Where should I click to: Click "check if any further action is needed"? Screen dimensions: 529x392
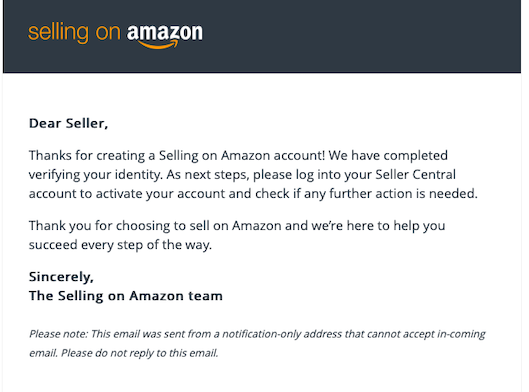click(x=366, y=194)
